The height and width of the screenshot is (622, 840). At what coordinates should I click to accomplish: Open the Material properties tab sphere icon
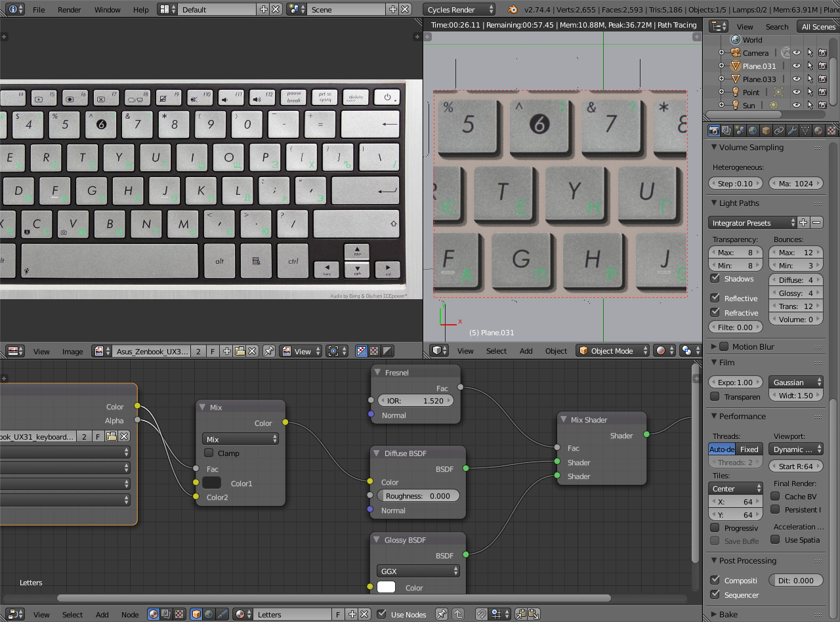[818, 131]
